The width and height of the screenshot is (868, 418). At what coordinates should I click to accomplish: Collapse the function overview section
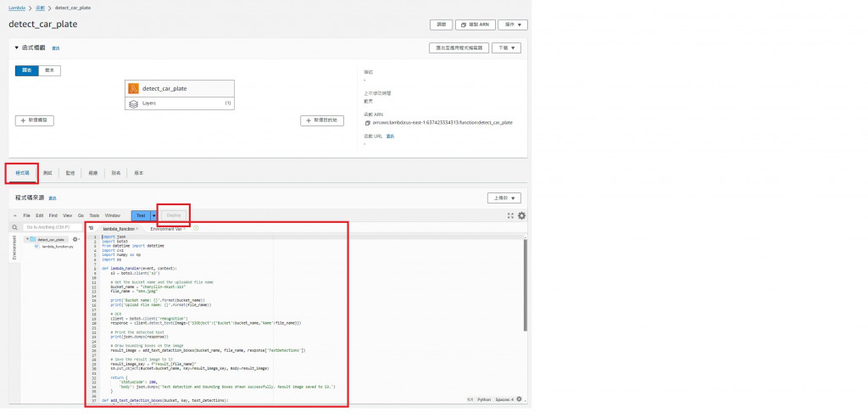point(17,47)
